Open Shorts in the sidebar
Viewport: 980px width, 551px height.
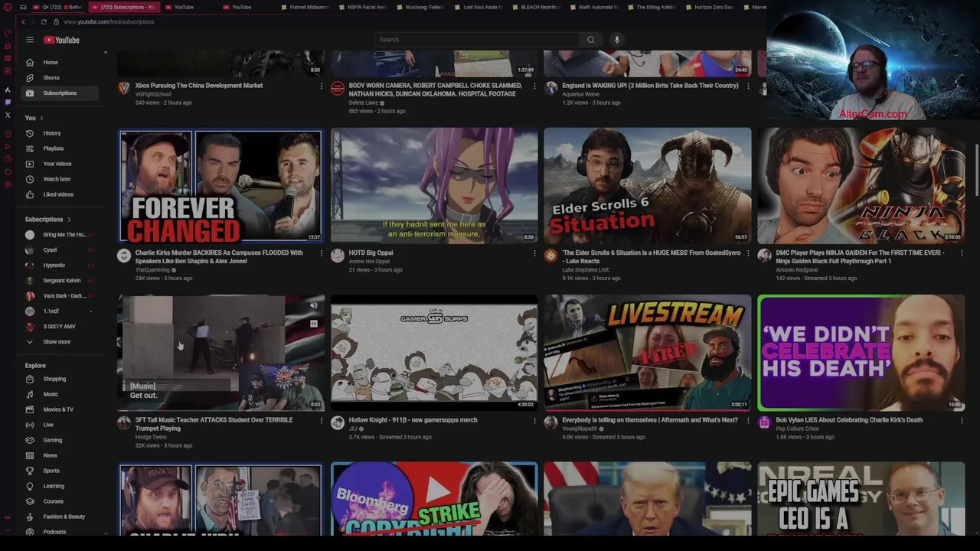[60, 77]
